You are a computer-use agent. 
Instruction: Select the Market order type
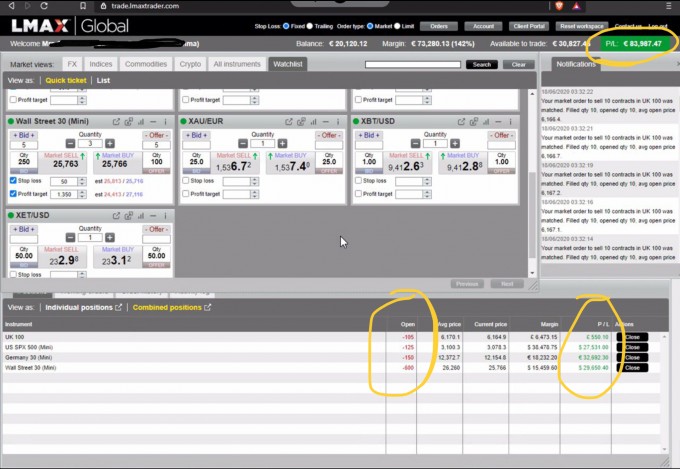(x=370, y=26)
